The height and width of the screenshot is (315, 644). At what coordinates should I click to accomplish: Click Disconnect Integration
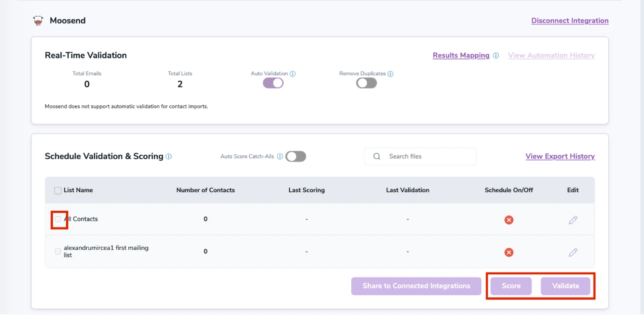click(x=570, y=20)
